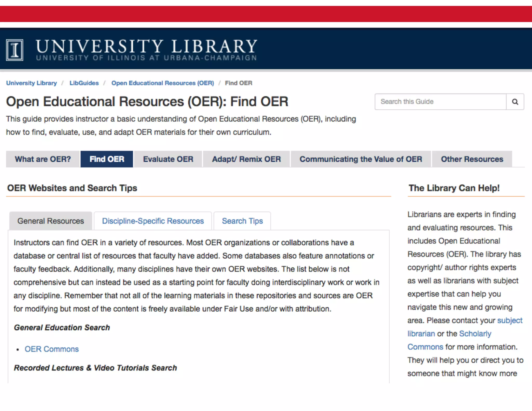Go to the LibGuides breadcrumb
This screenshot has width=532, height=411.
84,83
